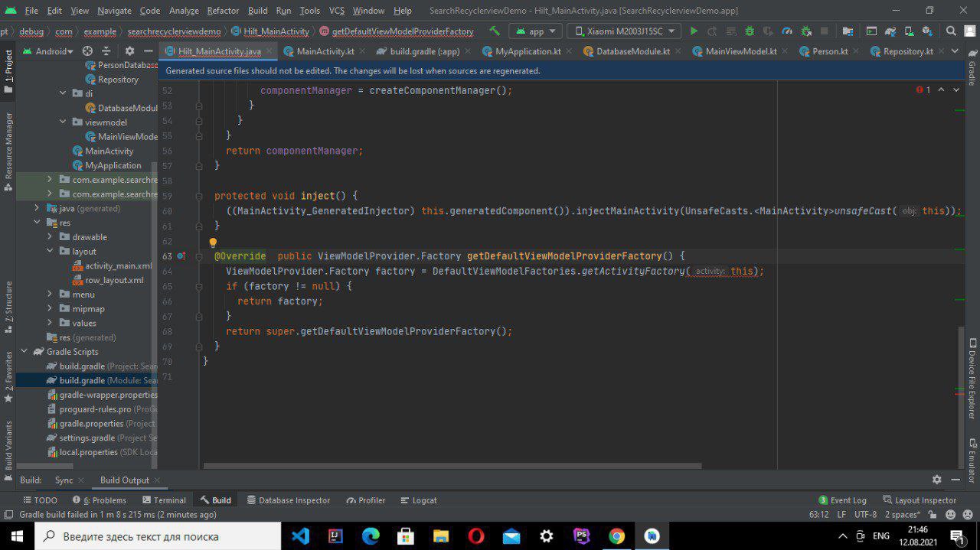Open the Database Inspector tool window

click(x=288, y=500)
